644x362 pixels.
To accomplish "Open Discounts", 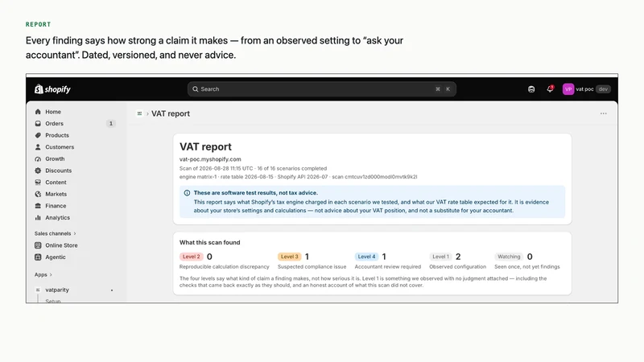I will click(x=58, y=171).
